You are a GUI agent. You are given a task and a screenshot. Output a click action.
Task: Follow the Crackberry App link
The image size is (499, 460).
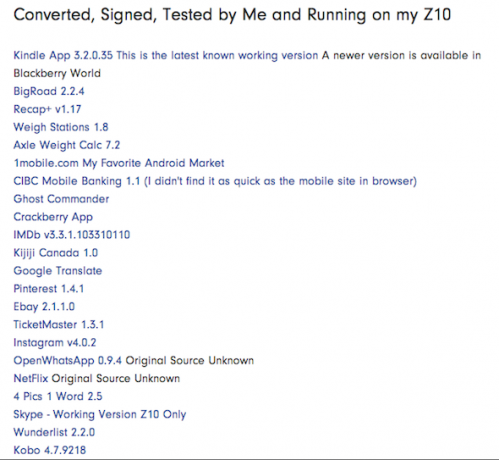53,217
